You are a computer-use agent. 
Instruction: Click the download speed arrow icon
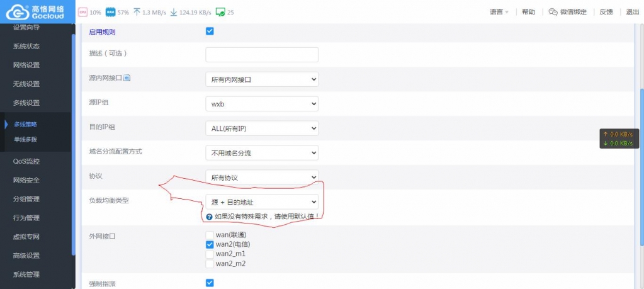click(x=174, y=13)
